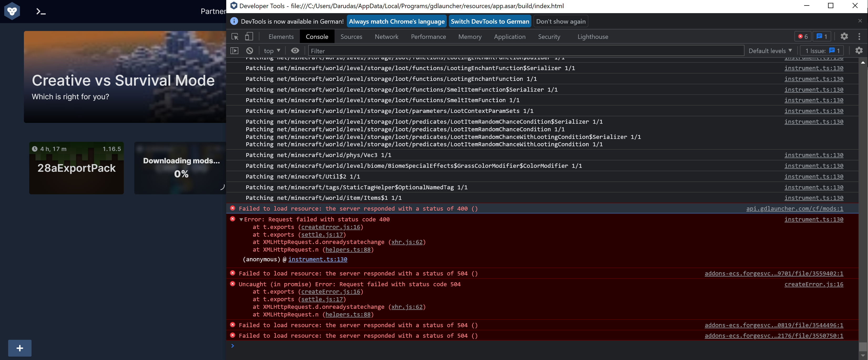Clear the console output
Image resolution: width=868 pixels, height=360 pixels.
(249, 50)
